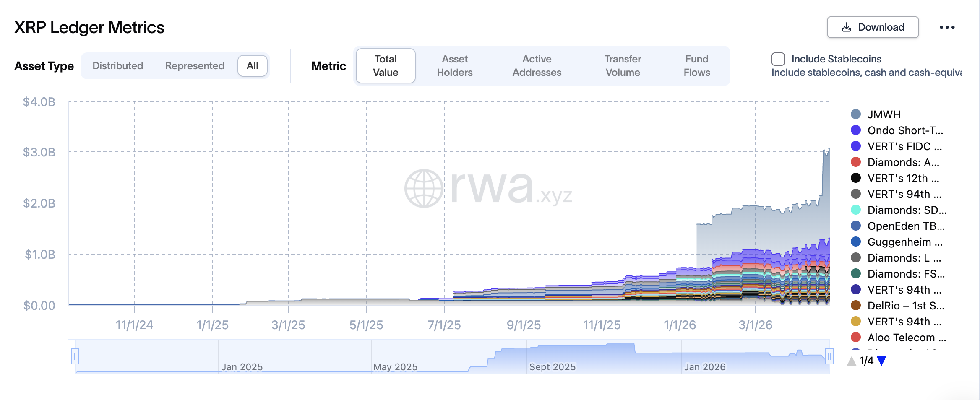
Task: Click the Download button
Action: click(x=873, y=27)
